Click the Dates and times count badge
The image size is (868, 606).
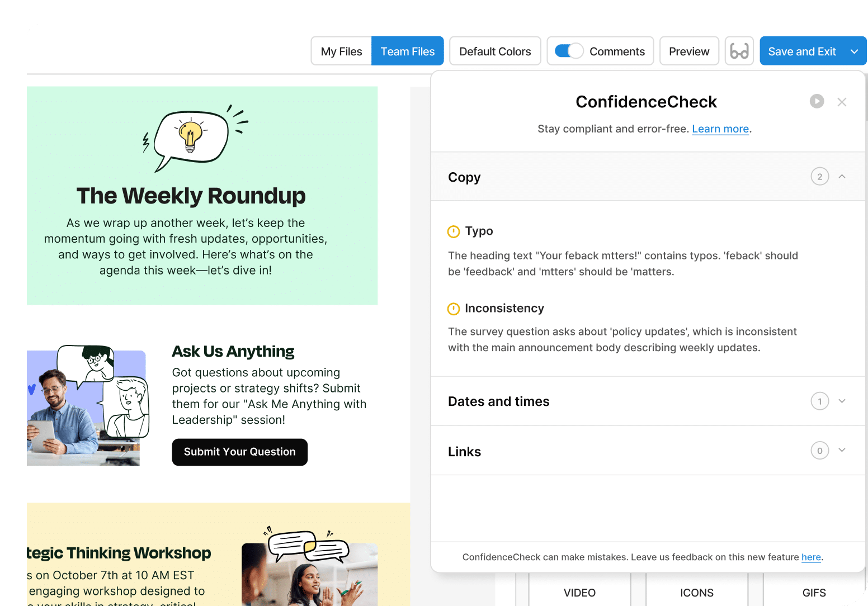819,401
